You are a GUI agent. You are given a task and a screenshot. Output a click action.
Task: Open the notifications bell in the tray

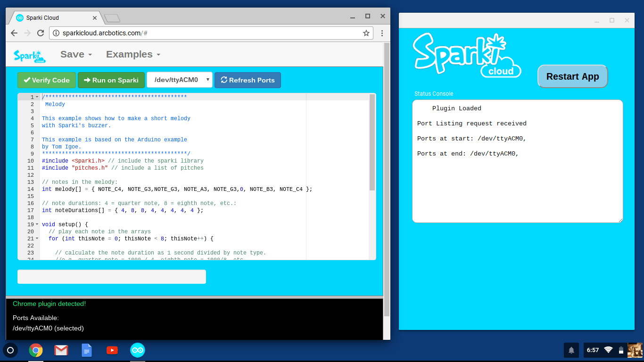pos(571,350)
